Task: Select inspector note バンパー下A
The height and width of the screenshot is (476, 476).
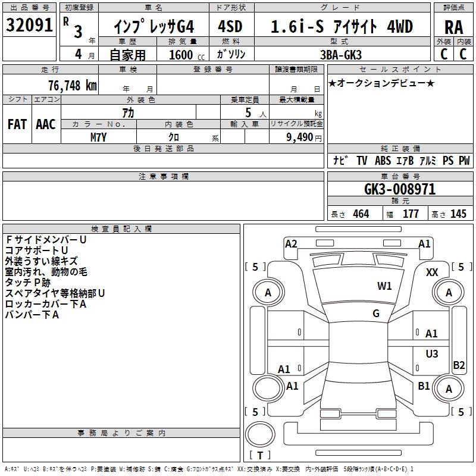Action: pos(32,315)
